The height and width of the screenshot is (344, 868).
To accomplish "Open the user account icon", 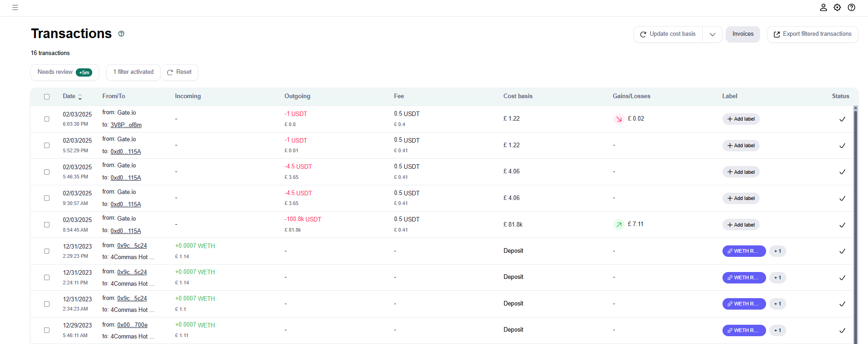I will pos(823,7).
